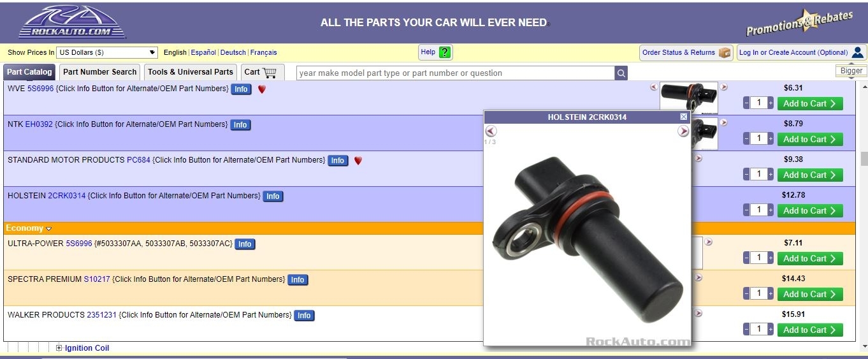Image resolution: width=868 pixels, height=359 pixels.
Task: Select English language
Action: pos(175,53)
